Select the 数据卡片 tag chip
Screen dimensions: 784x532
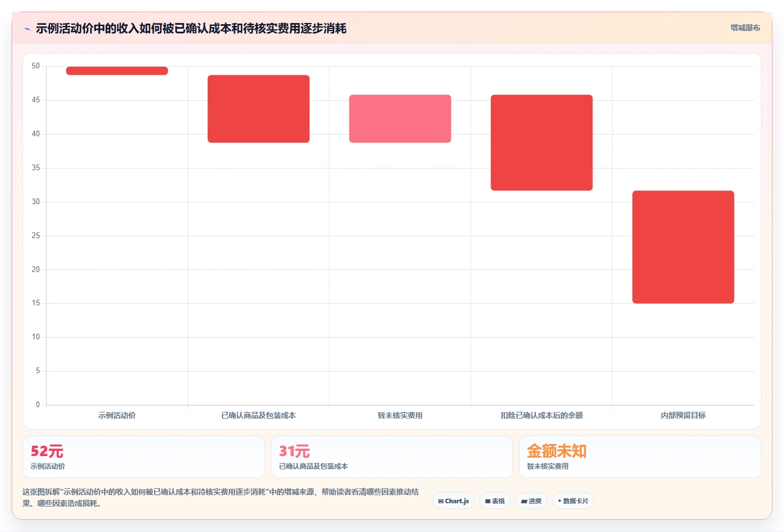tap(573, 501)
